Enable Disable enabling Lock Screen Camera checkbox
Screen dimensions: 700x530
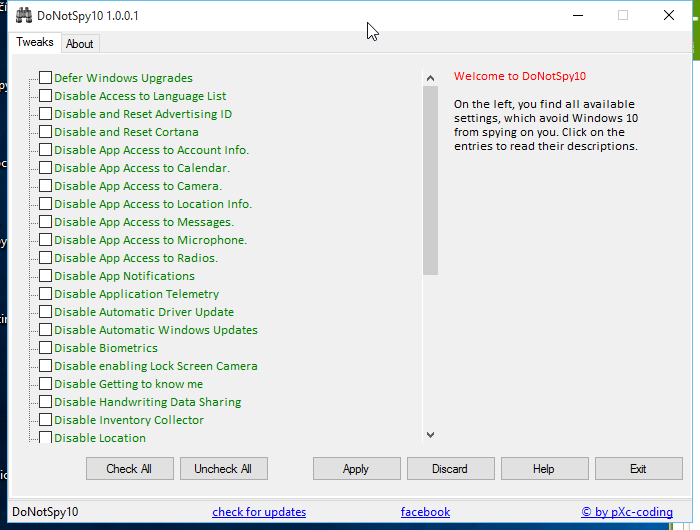46,366
